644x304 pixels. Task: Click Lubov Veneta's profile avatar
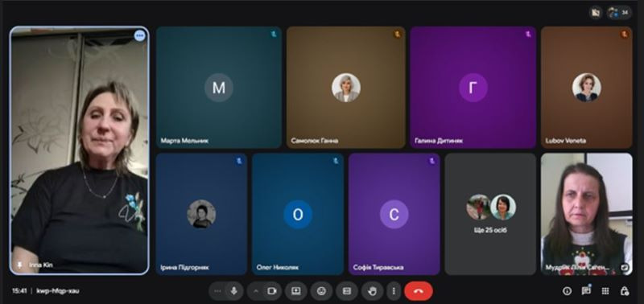click(587, 88)
